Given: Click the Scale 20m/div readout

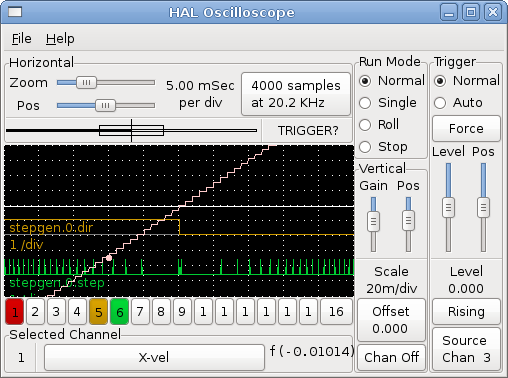Looking at the screenshot, I should [x=392, y=280].
